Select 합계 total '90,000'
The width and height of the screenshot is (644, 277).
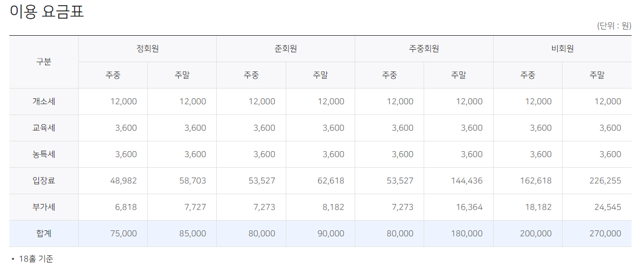point(331,234)
